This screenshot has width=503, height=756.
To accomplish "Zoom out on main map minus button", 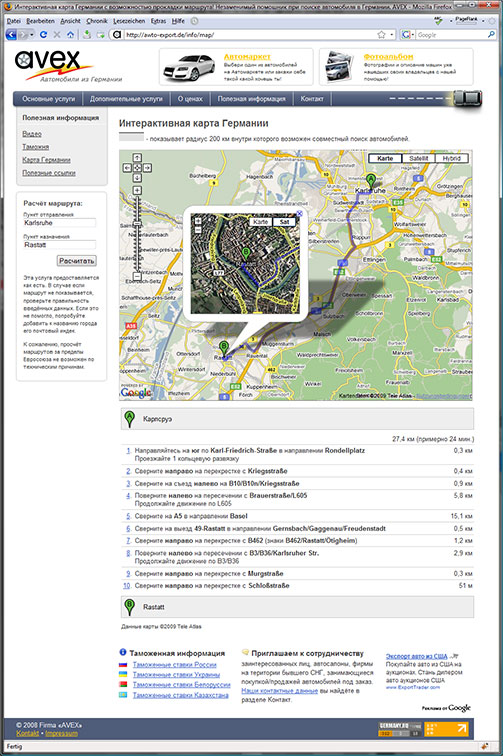I will pos(137,276).
